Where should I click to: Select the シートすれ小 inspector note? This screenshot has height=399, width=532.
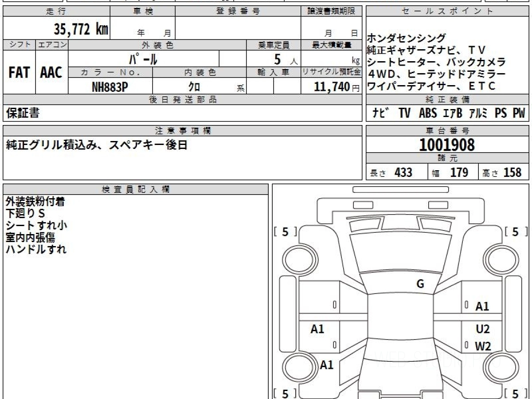pos(36,225)
